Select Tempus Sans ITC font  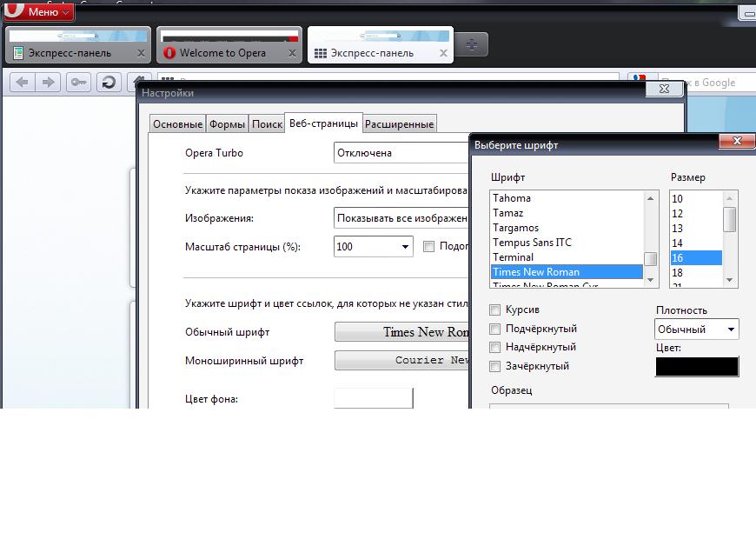pos(567,242)
